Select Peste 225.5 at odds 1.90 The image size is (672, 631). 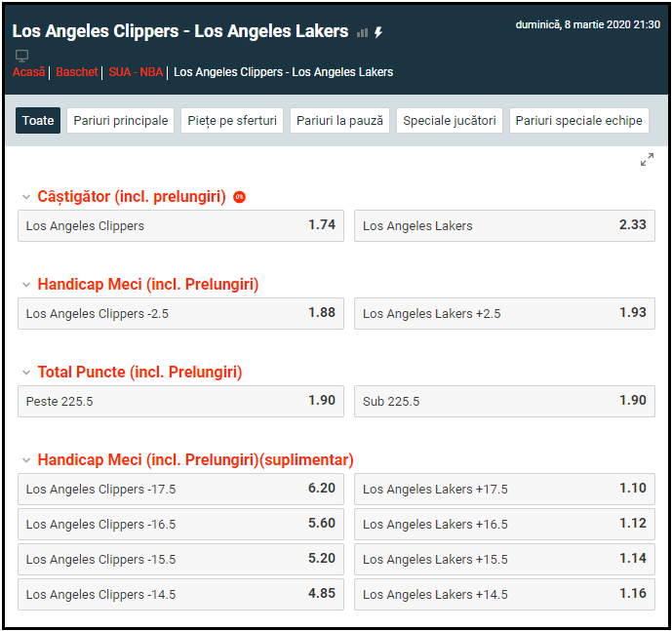180,401
